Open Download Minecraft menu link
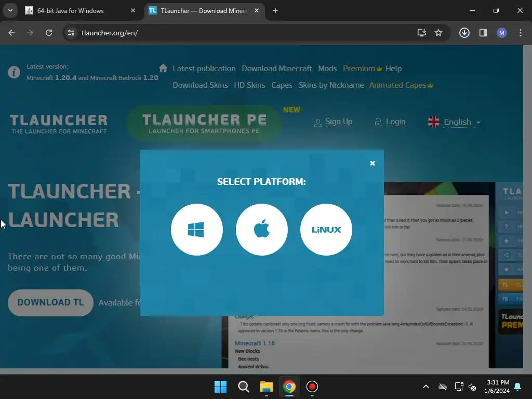 click(x=276, y=69)
